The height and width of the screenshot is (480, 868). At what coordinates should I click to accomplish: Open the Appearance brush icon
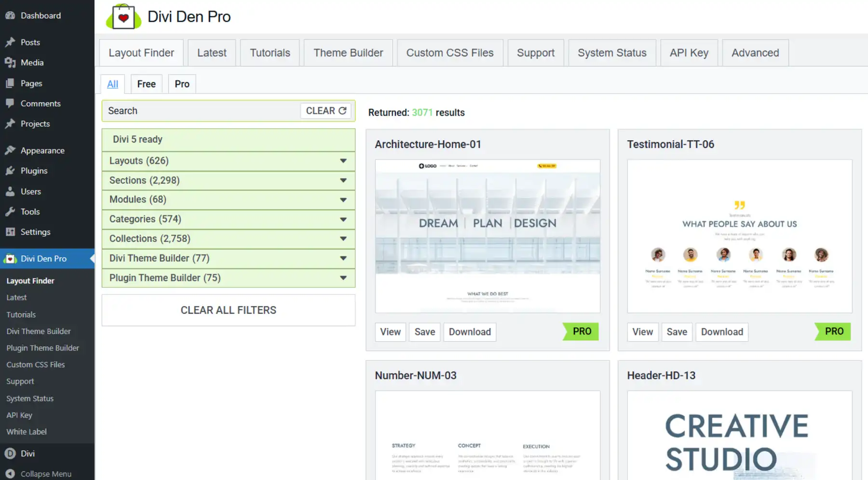(x=11, y=150)
